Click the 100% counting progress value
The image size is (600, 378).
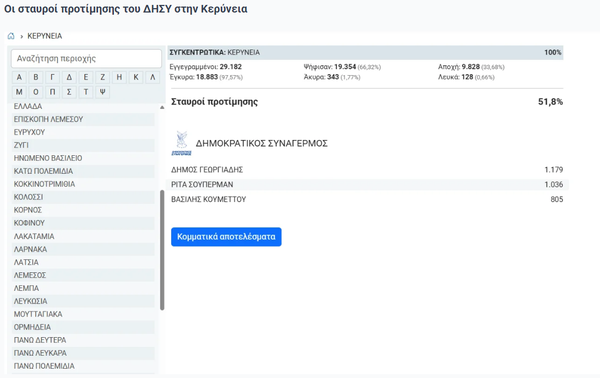[x=553, y=52]
